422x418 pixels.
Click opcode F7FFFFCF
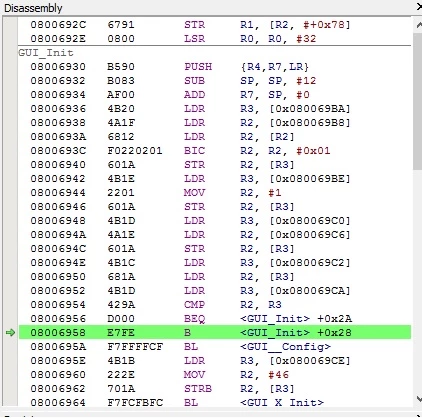point(135,347)
